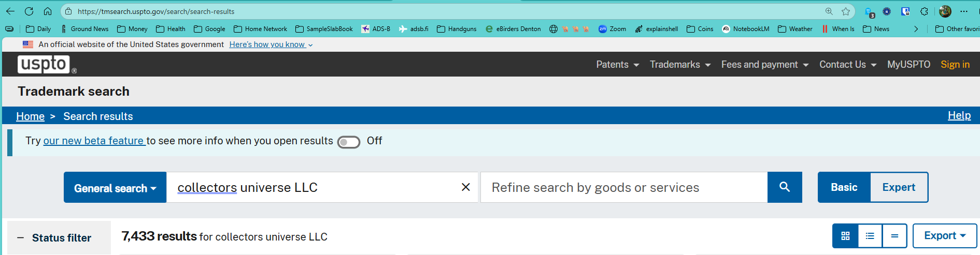Open the Help link
980x255 pixels.
tap(959, 115)
